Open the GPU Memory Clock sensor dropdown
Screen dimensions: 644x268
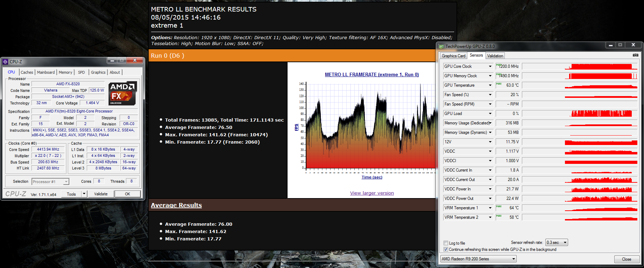point(490,76)
